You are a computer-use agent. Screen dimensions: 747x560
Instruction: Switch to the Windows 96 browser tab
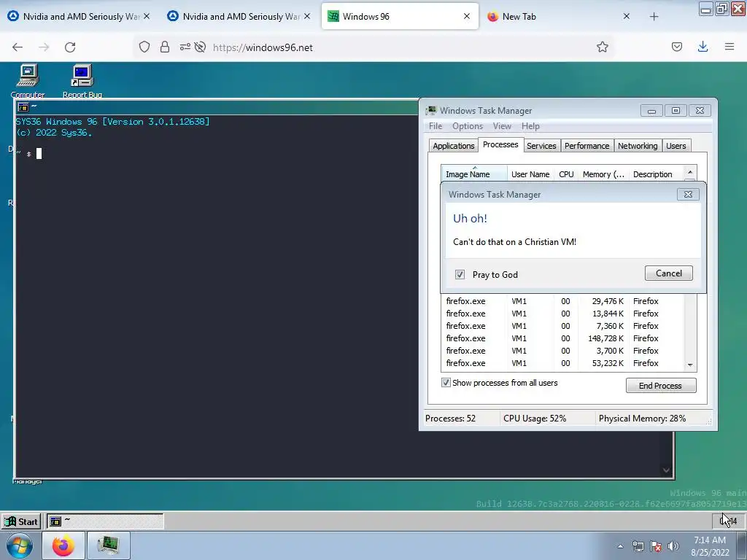point(400,17)
